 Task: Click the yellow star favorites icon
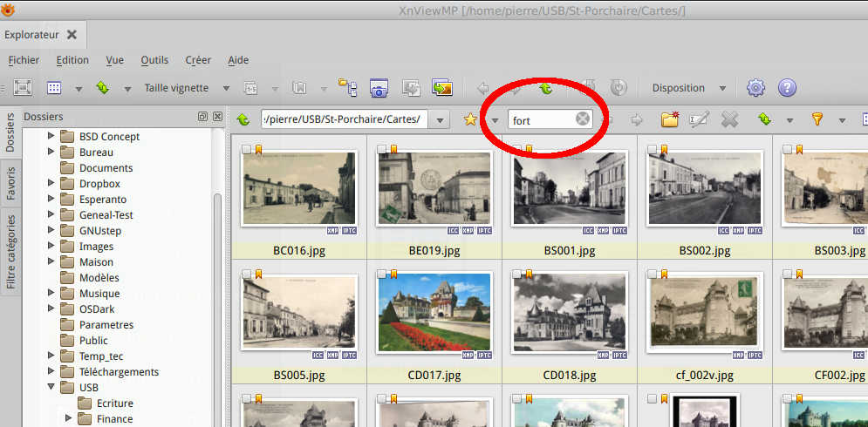(470, 119)
